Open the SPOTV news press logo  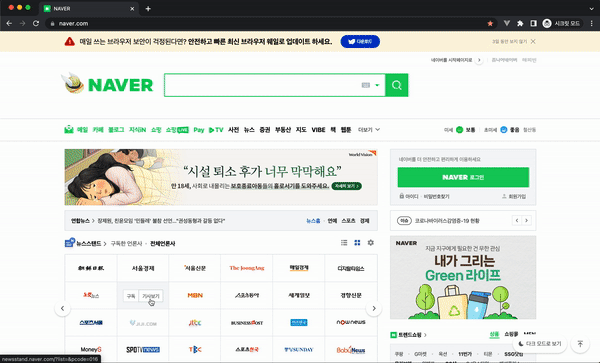click(x=143, y=349)
